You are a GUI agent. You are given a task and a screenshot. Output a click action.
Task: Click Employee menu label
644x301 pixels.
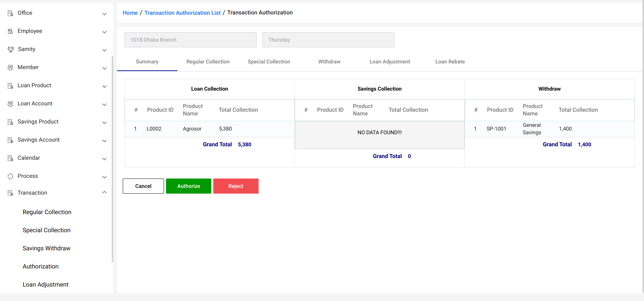(x=30, y=31)
